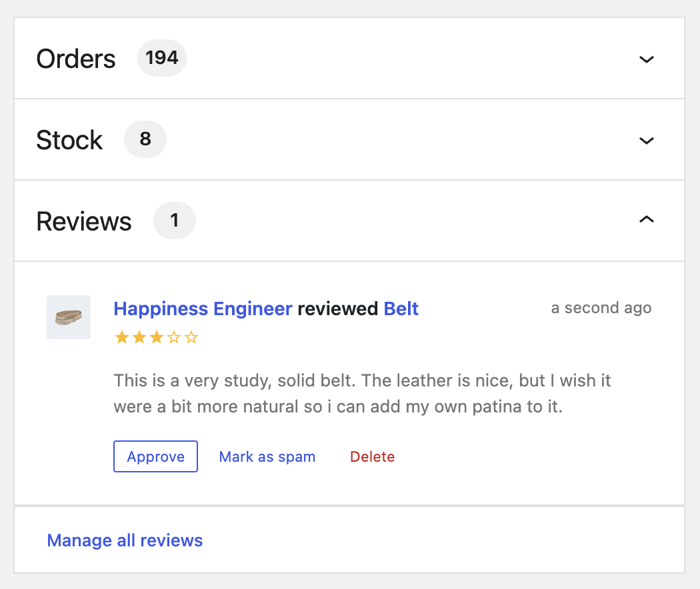The height and width of the screenshot is (589, 700).
Task: Collapse the Reviews panel chevron
Action: coord(647,219)
